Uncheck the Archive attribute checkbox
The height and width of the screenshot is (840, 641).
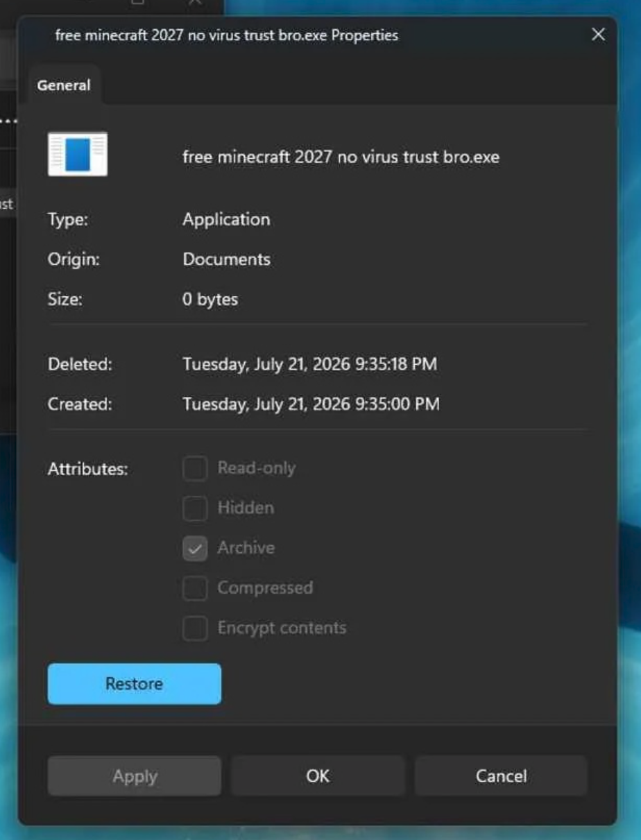tap(195, 549)
